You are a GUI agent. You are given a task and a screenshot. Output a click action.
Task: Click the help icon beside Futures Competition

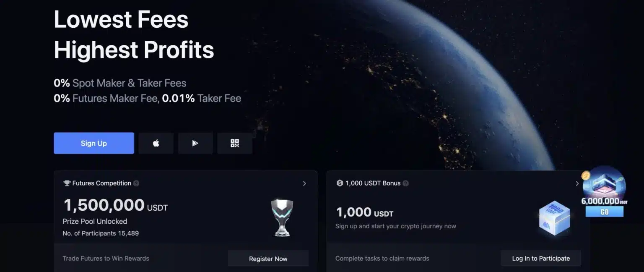[136, 183]
